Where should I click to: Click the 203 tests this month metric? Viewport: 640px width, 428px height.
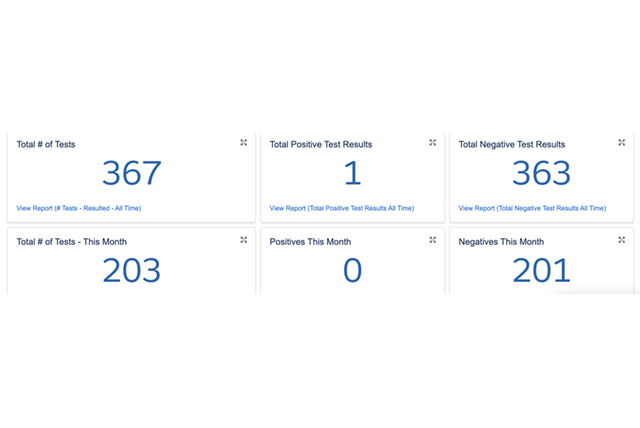(x=132, y=271)
